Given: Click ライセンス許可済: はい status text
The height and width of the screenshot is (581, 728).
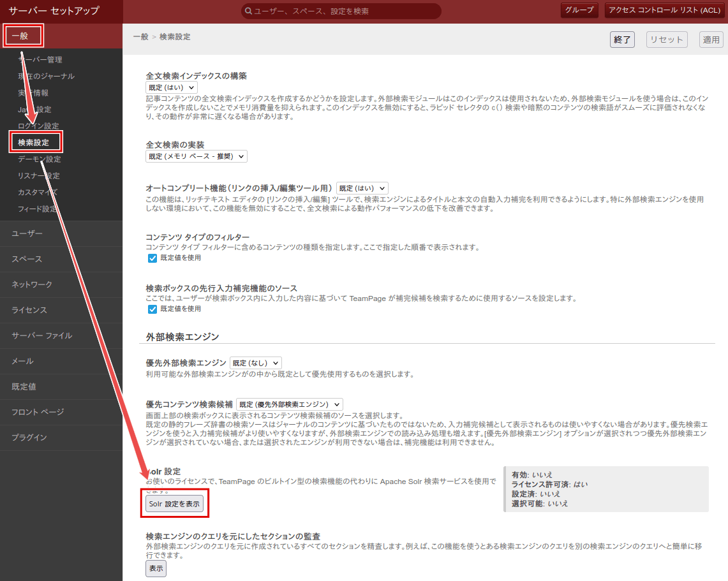Looking at the screenshot, I should [549, 485].
